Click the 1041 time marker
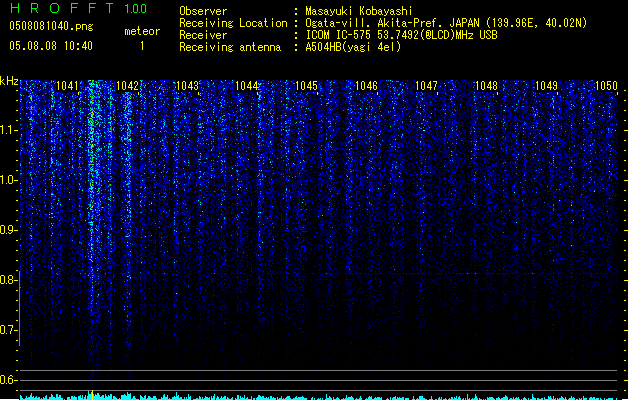Screen dimensions: 629x400 point(67,86)
